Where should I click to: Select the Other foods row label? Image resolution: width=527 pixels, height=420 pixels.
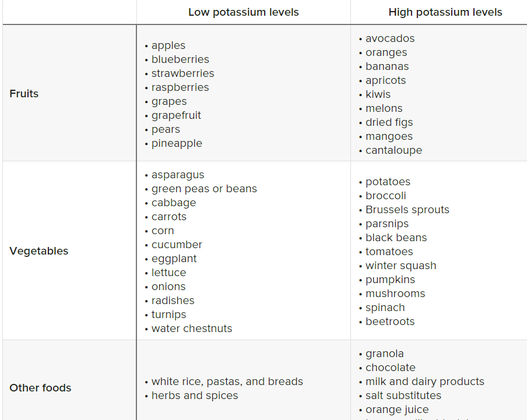click(x=40, y=388)
